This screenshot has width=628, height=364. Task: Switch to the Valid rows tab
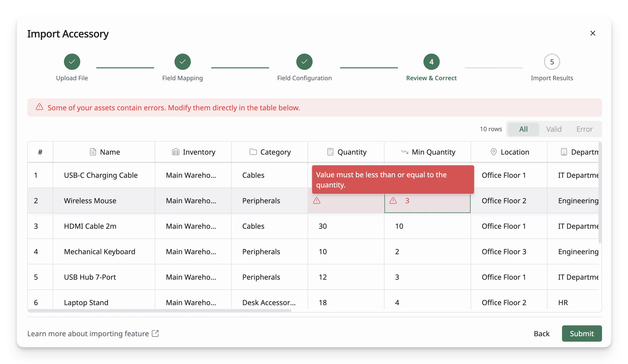[x=554, y=129]
